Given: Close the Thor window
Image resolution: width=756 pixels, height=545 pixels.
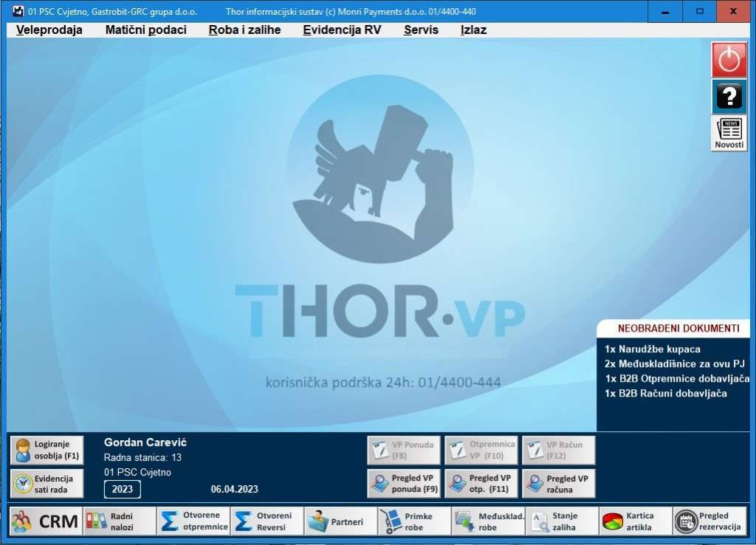Looking at the screenshot, I should 733,11.
